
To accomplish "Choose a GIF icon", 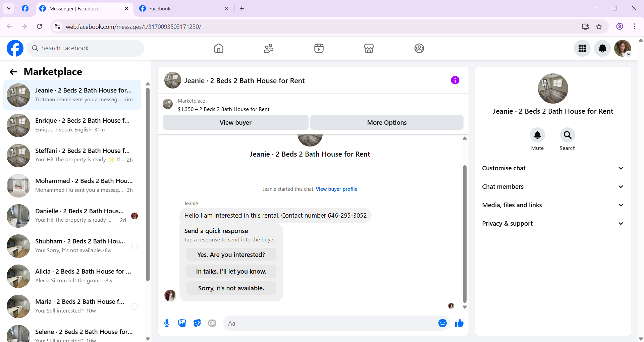I will [x=212, y=323].
